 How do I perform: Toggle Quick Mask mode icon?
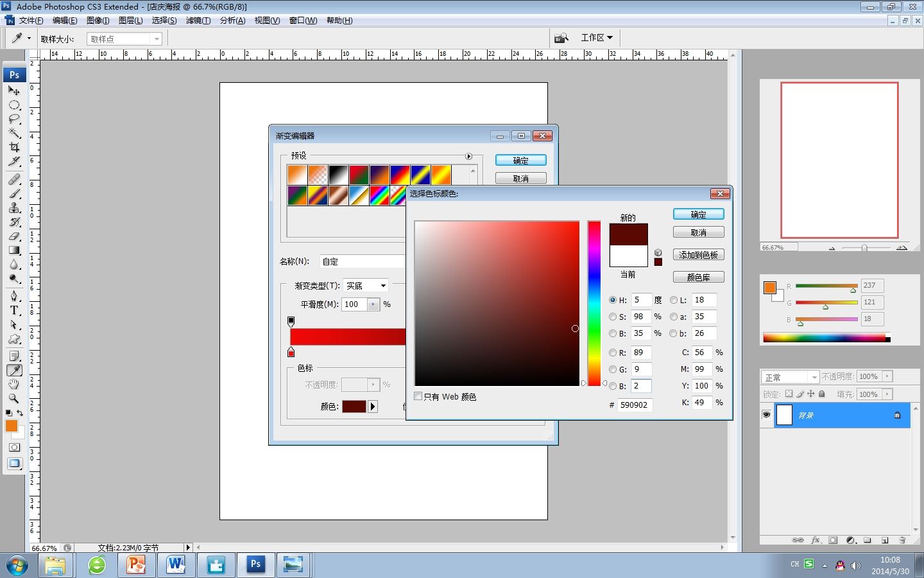tap(14, 447)
